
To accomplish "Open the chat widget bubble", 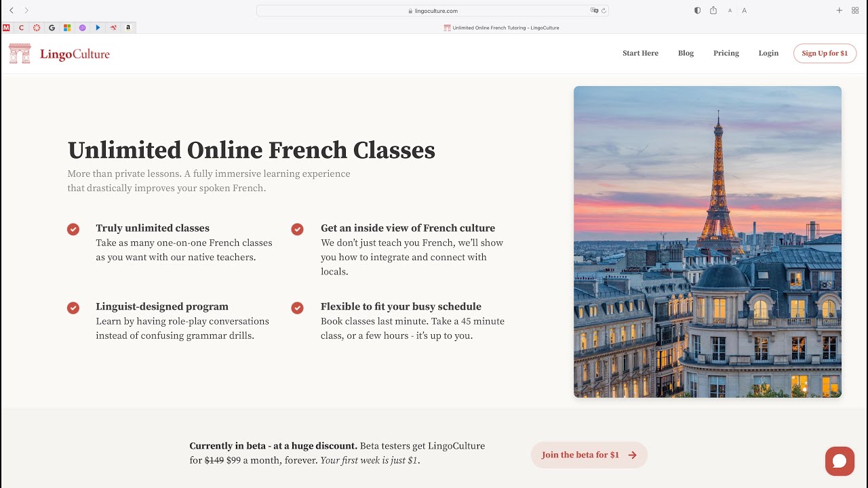I will pyautogui.click(x=840, y=461).
